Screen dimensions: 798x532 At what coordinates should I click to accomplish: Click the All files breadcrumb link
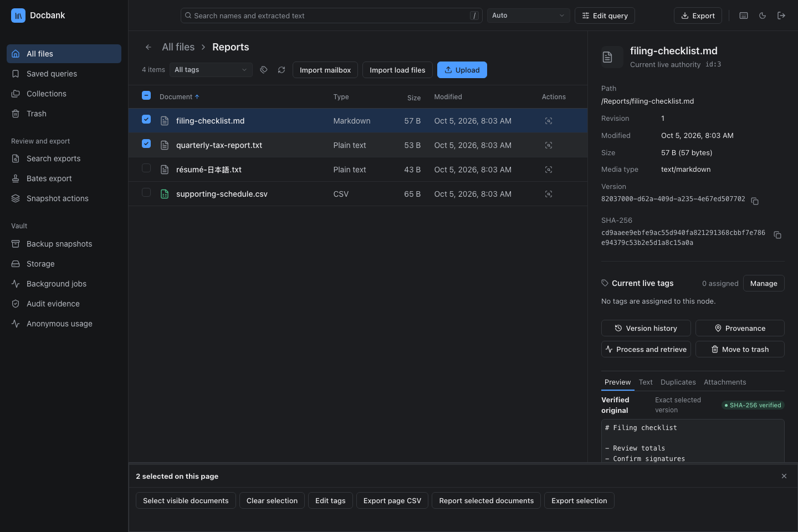(x=178, y=47)
